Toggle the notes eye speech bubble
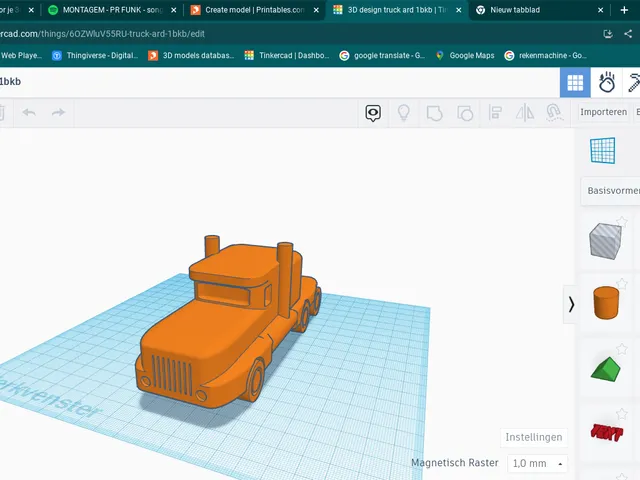Viewport: 640px width, 480px height. (x=373, y=113)
